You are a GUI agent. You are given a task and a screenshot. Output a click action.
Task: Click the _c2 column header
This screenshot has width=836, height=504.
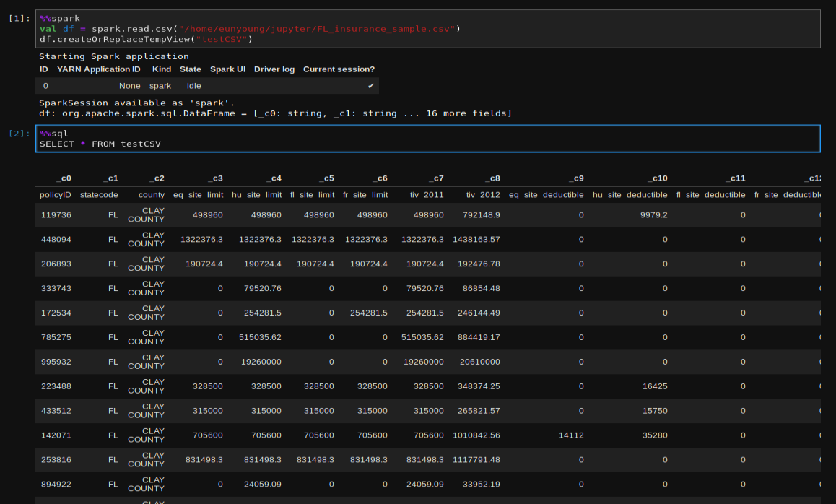coord(157,178)
